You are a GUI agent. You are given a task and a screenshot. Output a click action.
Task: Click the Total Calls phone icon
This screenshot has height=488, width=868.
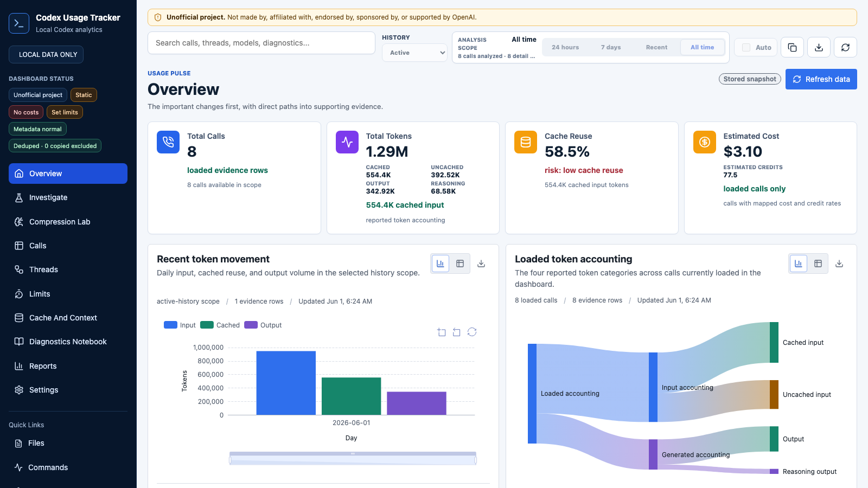(x=168, y=142)
